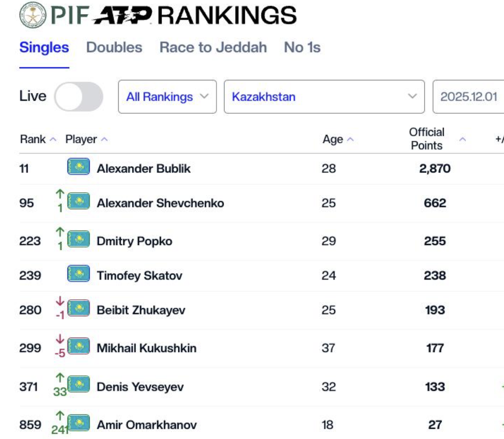Click the ATP logo in the header
Viewport: 504px width, 439px height.
(x=122, y=16)
